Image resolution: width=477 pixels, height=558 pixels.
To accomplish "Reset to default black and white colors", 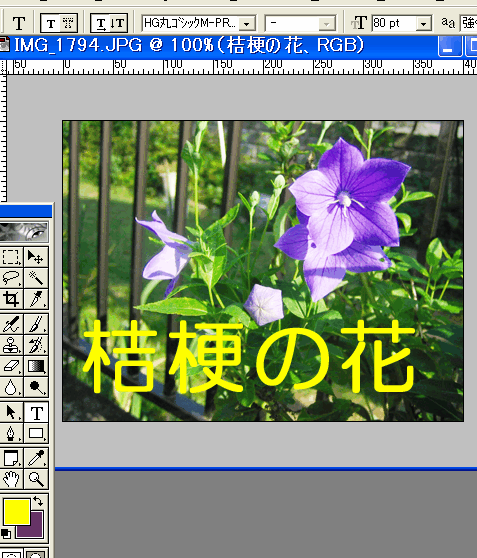I will click(x=6, y=534).
